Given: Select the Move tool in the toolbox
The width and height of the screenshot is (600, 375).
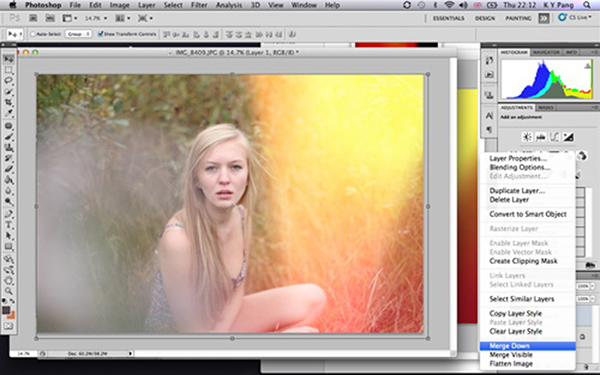Looking at the screenshot, I should pos(8,59).
